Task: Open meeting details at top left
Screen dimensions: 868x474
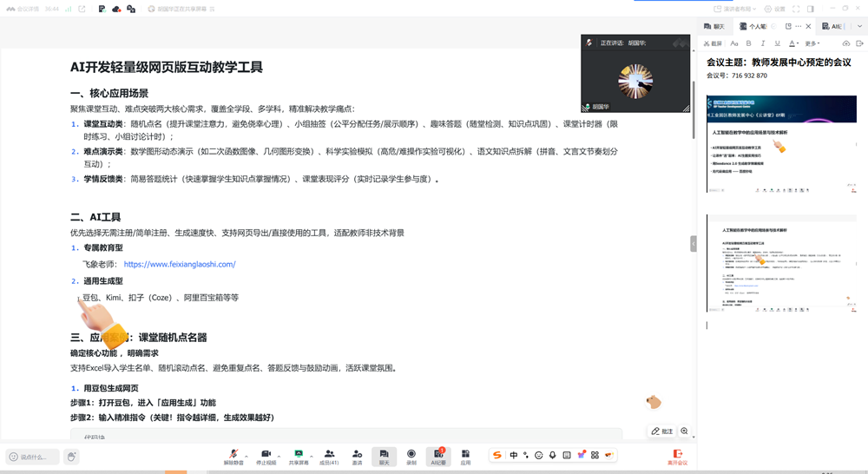Action: tap(23, 9)
